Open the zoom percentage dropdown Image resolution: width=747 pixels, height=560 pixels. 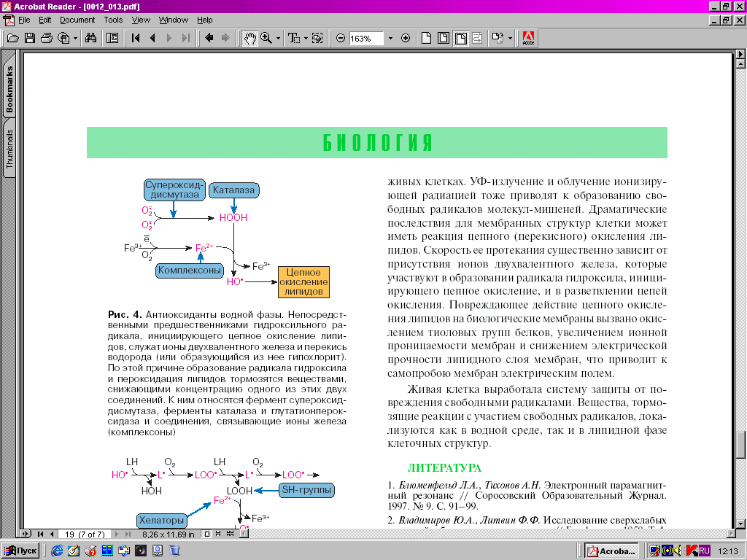click(x=390, y=38)
